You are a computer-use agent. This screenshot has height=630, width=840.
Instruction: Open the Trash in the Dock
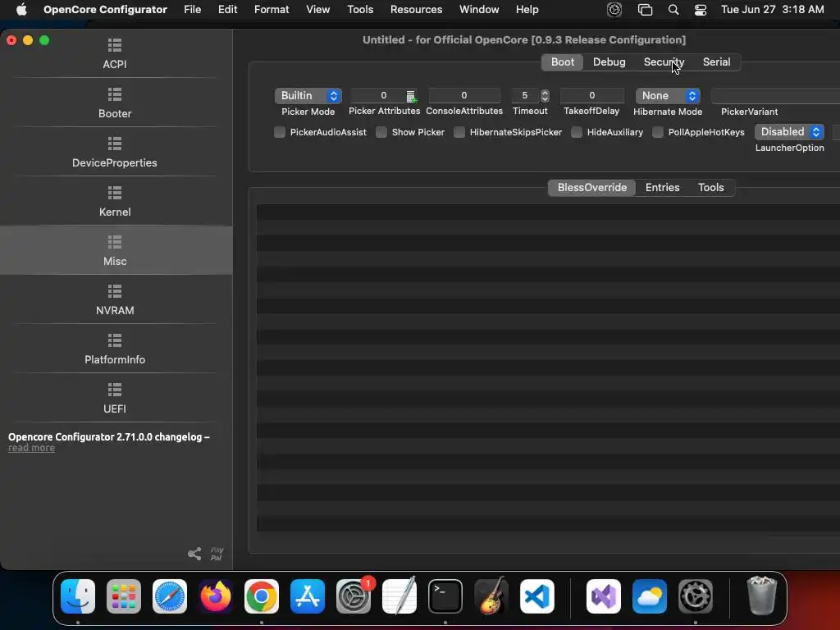point(762,596)
